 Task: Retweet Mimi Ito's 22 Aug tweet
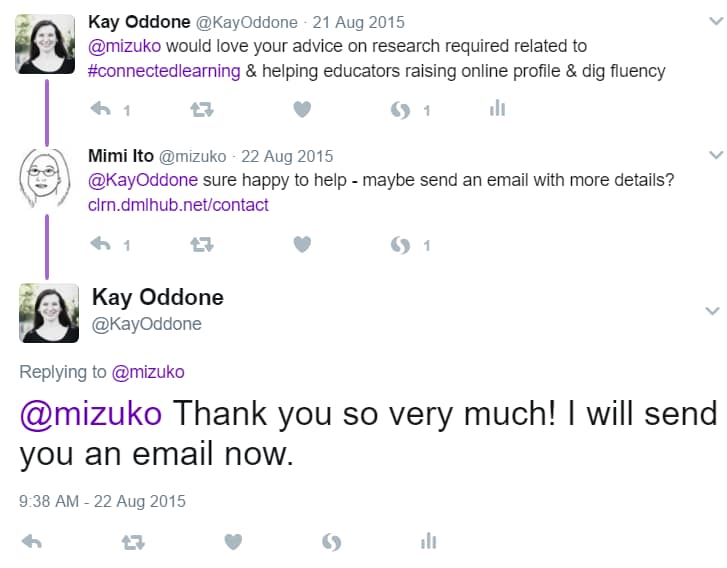[202, 244]
